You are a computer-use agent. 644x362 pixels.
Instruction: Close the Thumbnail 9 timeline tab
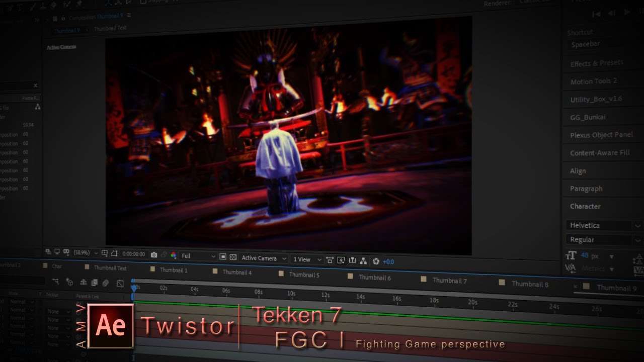tap(576, 286)
